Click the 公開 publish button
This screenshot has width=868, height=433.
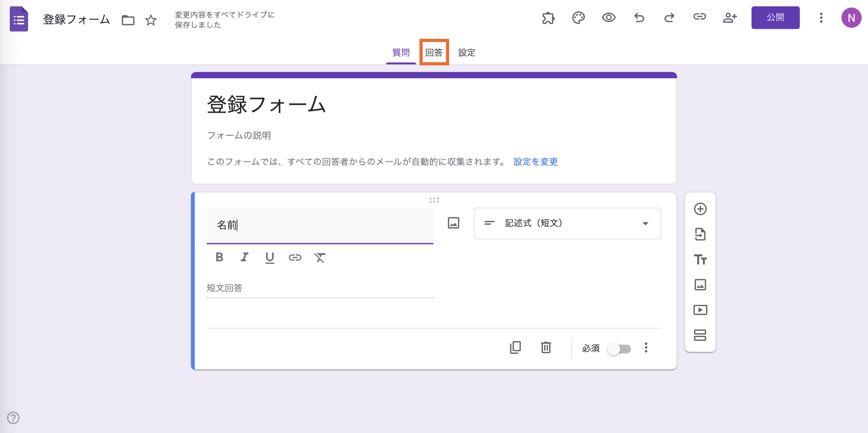pos(775,18)
